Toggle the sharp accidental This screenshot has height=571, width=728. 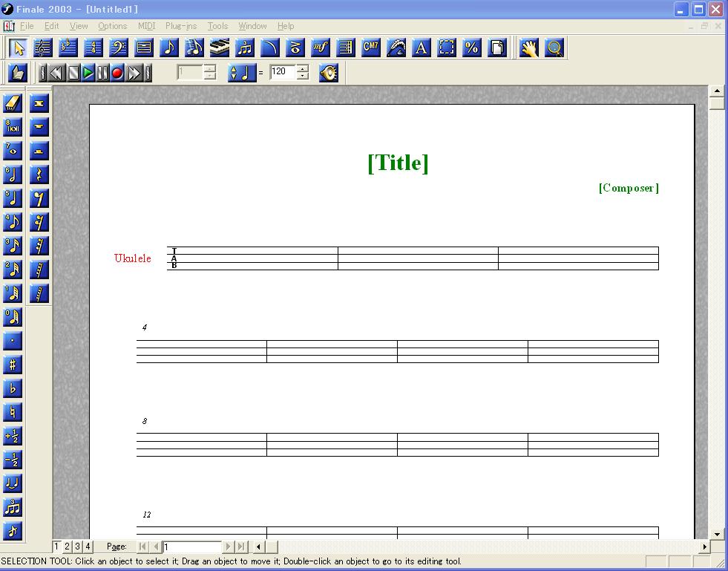[x=13, y=365]
